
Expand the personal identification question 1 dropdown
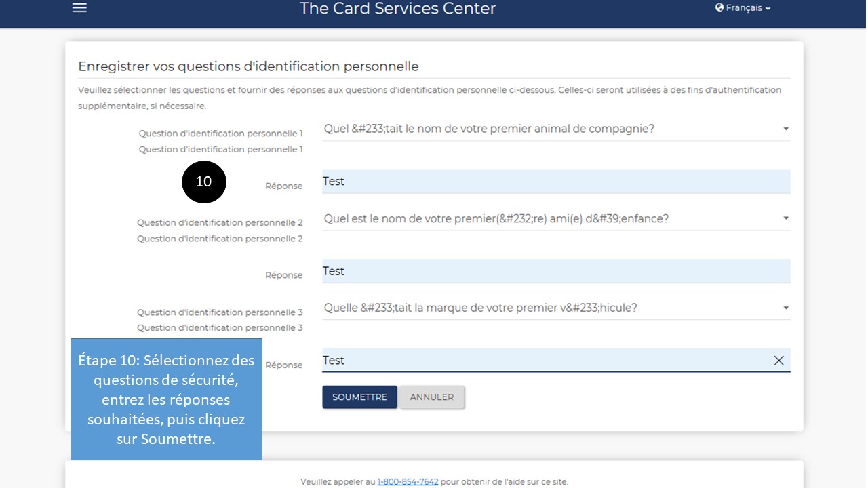556,129
